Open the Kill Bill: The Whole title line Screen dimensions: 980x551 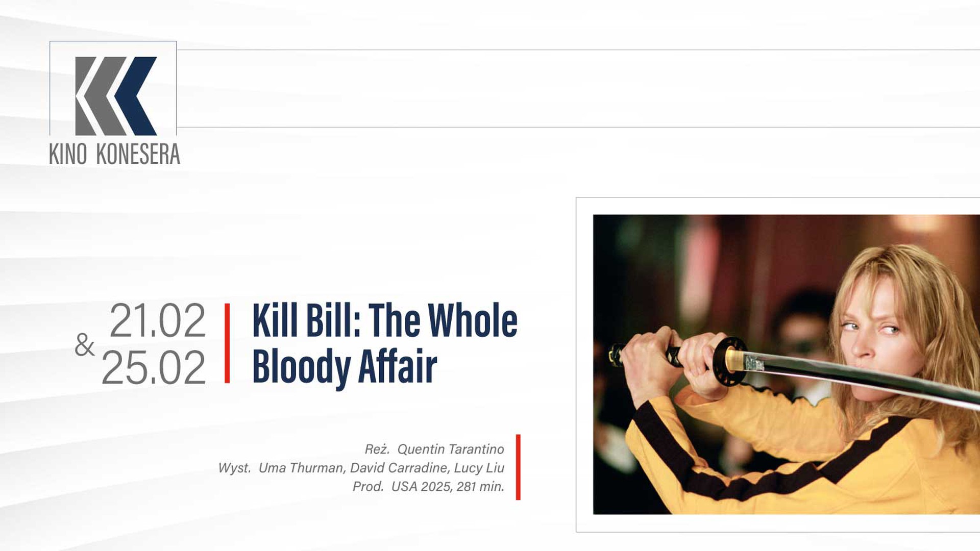point(385,320)
